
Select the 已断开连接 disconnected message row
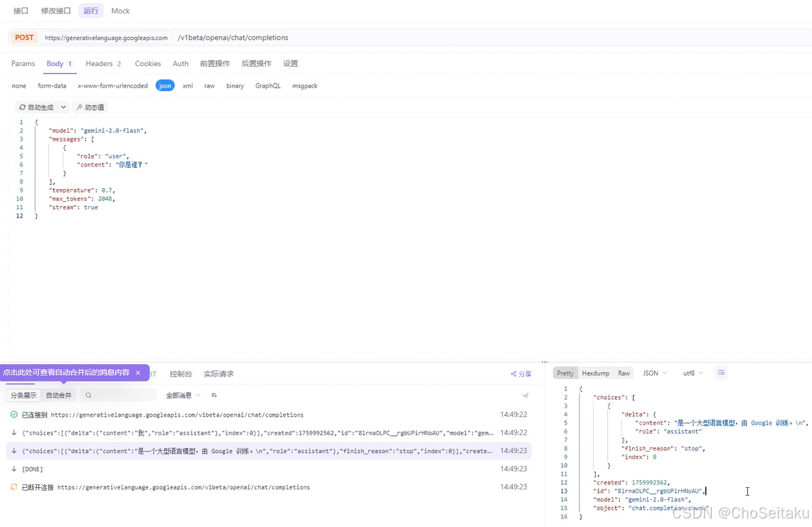click(269, 487)
